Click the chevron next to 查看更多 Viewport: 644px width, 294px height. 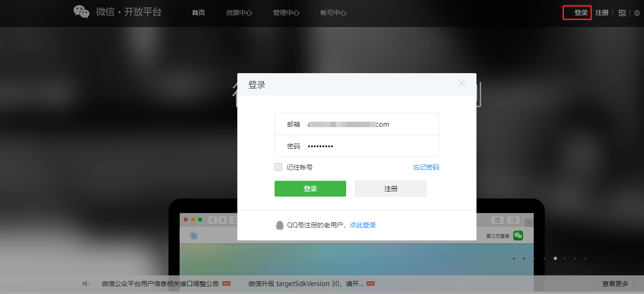tap(634, 283)
